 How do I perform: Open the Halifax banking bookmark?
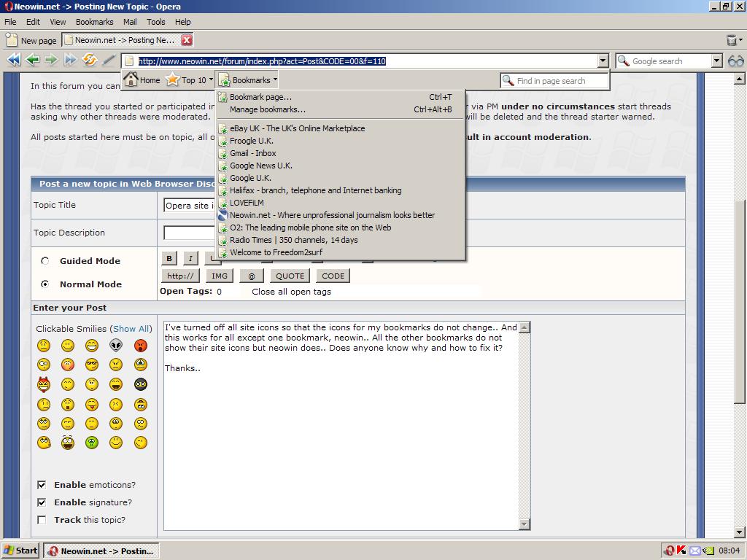(341, 190)
